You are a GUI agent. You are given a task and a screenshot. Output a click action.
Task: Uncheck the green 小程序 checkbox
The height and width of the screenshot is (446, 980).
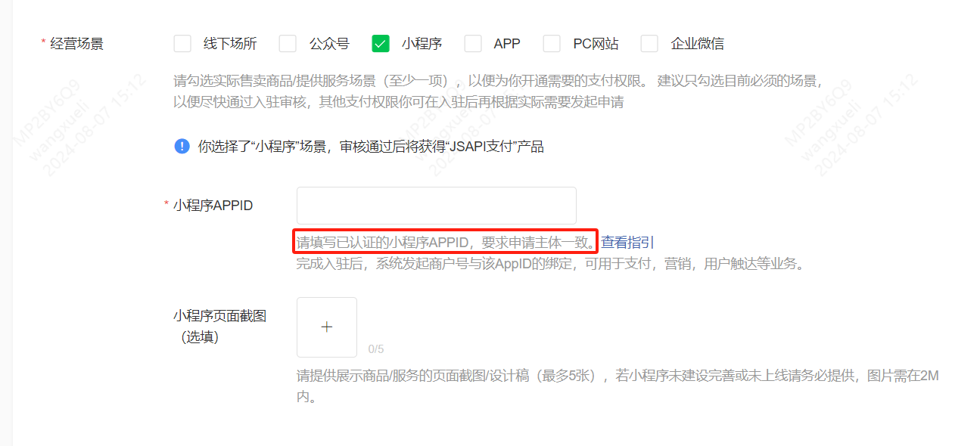pyautogui.click(x=381, y=44)
